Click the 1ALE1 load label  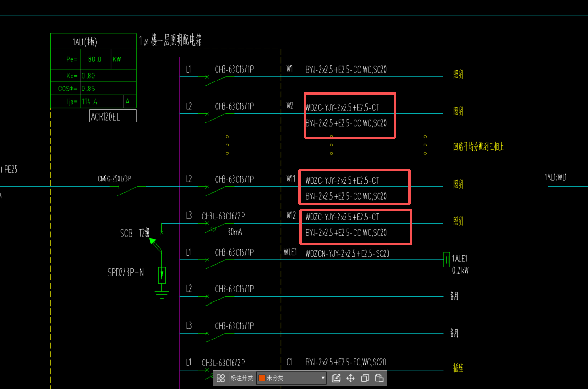click(x=459, y=259)
